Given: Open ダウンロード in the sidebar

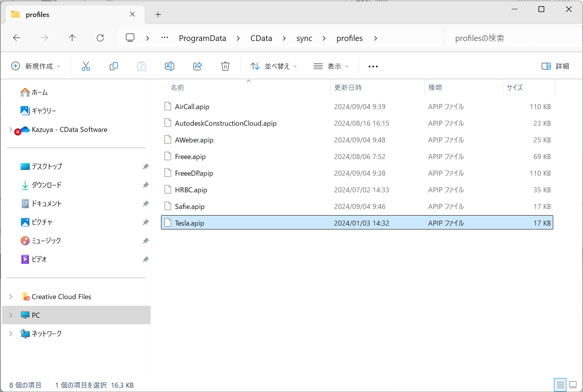Looking at the screenshot, I should (46, 185).
